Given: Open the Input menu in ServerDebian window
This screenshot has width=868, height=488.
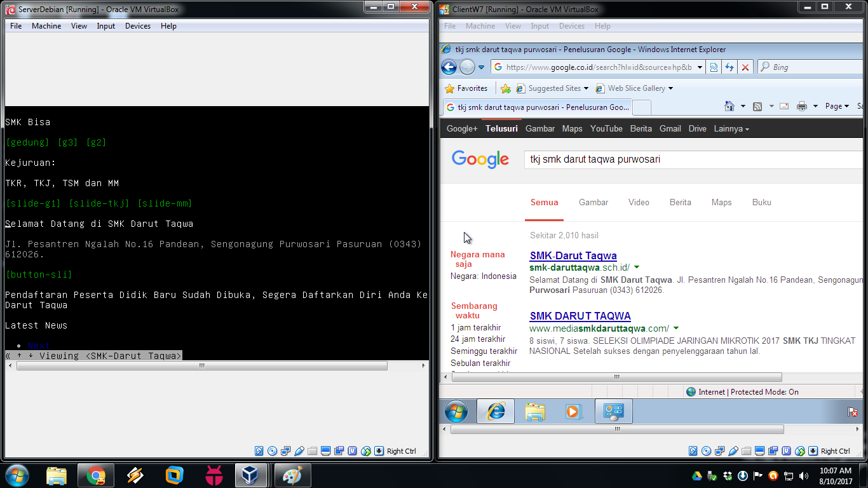Looking at the screenshot, I should pos(106,26).
